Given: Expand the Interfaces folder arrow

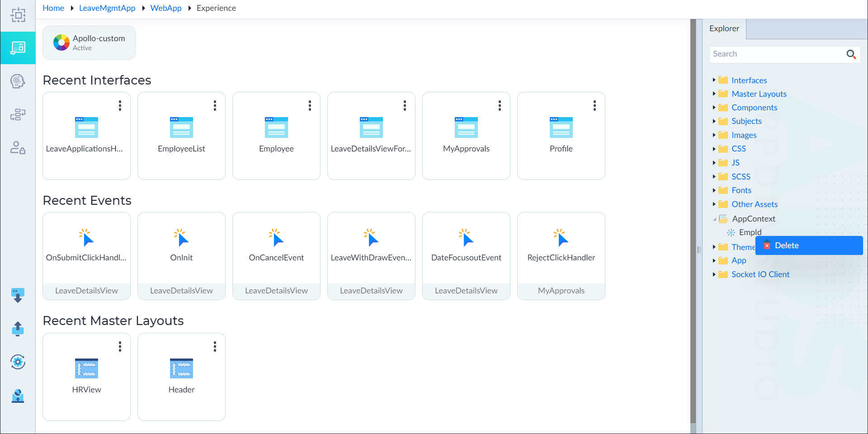Looking at the screenshot, I should pyautogui.click(x=714, y=80).
